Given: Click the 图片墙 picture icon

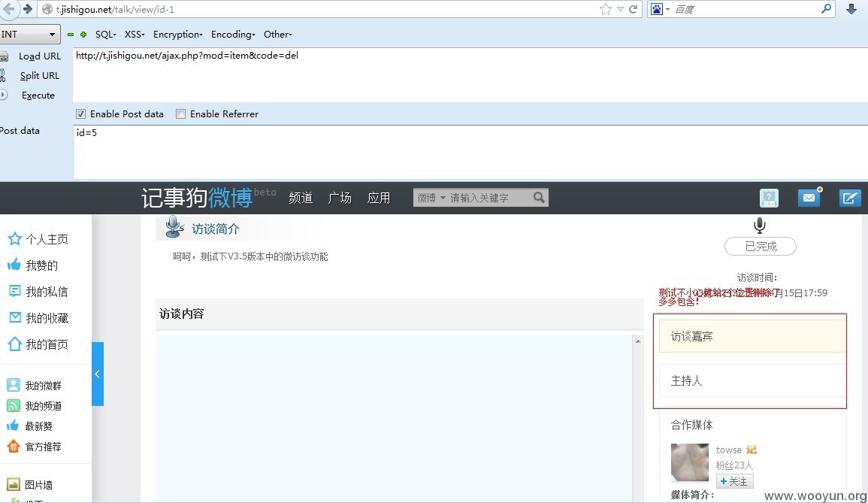Looking at the screenshot, I should click(x=14, y=484).
